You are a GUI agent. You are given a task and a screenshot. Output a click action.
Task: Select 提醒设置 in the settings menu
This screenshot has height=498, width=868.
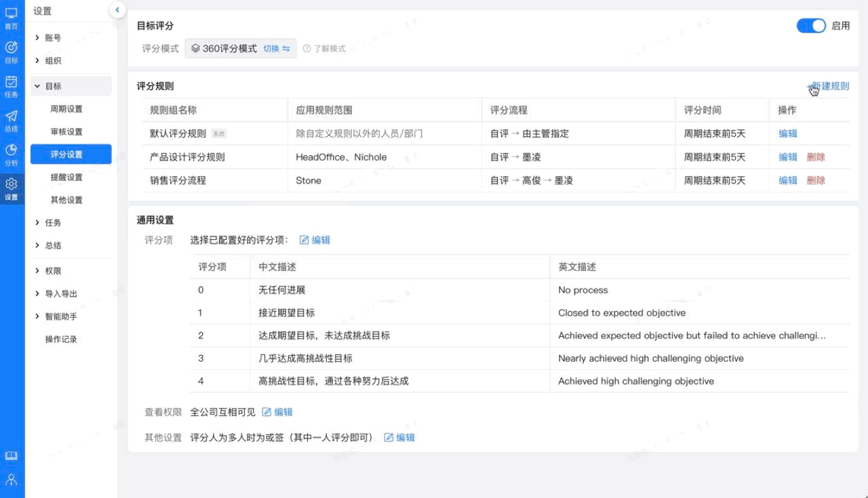66,178
